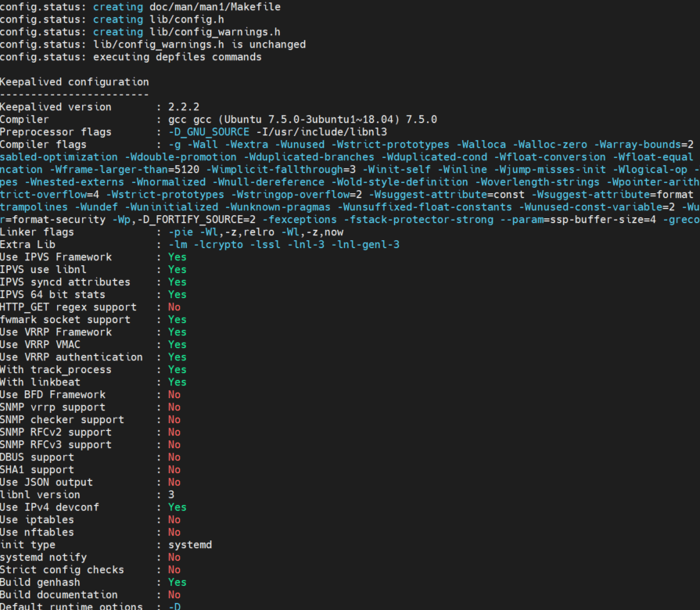Click the gcc Ubuntu 7.5.0 compiler value
The height and width of the screenshot is (610, 700).
[303, 120]
